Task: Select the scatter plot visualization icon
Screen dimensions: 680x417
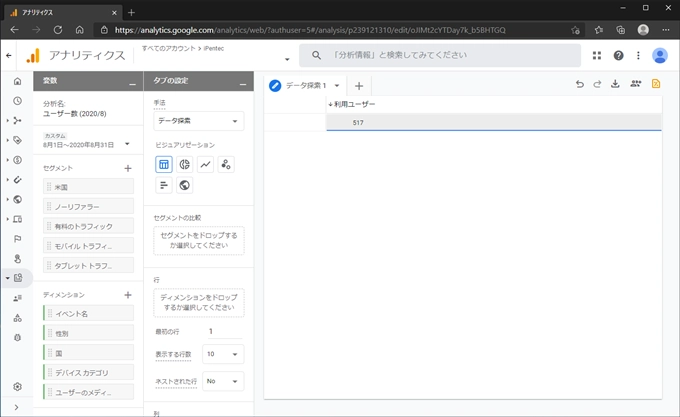Action: [x=226, y=164]
